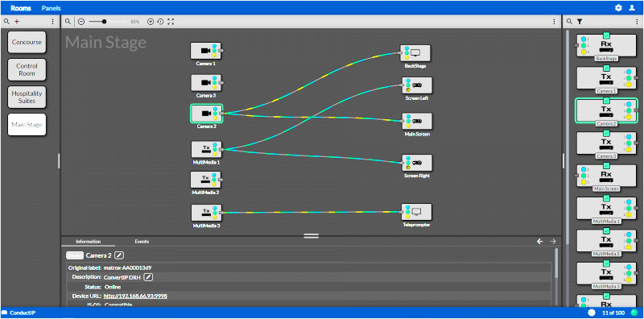Select the Main Screen Rx device card

(x=607, y=176)
